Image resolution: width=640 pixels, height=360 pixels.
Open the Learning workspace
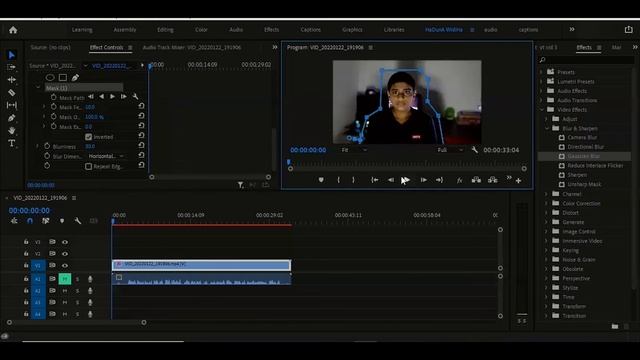82,30
